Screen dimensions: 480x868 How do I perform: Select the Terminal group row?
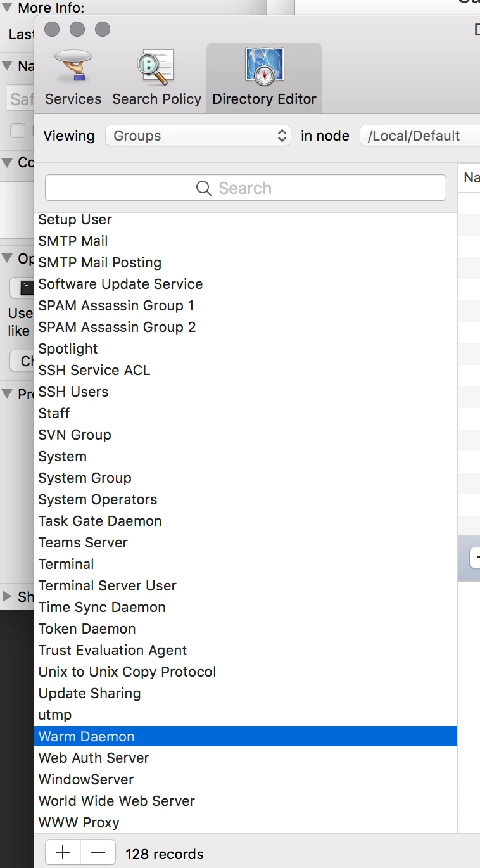click(x=246, y=564)
